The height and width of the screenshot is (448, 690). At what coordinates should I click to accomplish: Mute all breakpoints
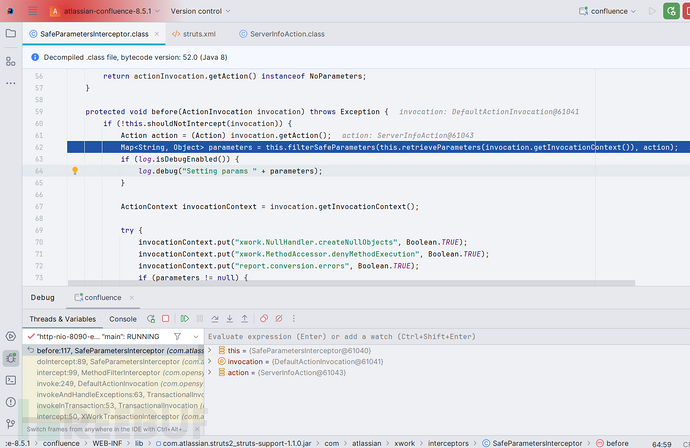(279, 318)
